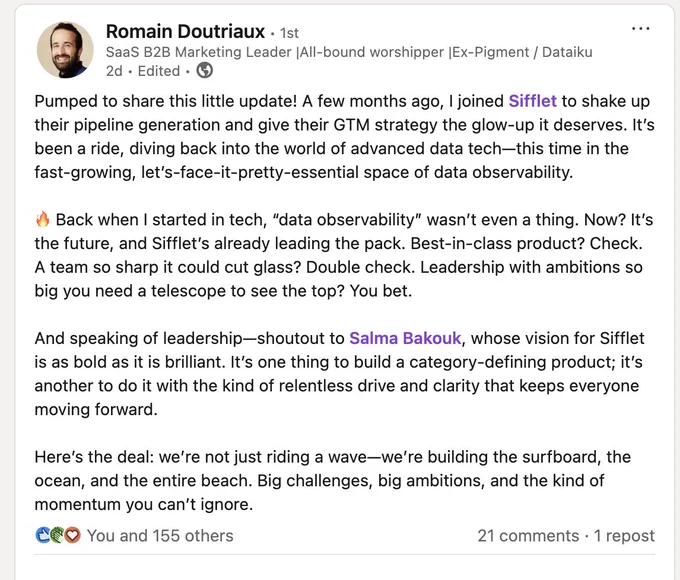The width and height of the screenshot is (680, 580).
Task: Click the profile headline mentioning Ex-Pigment / Dataiku
Action: 349,52
